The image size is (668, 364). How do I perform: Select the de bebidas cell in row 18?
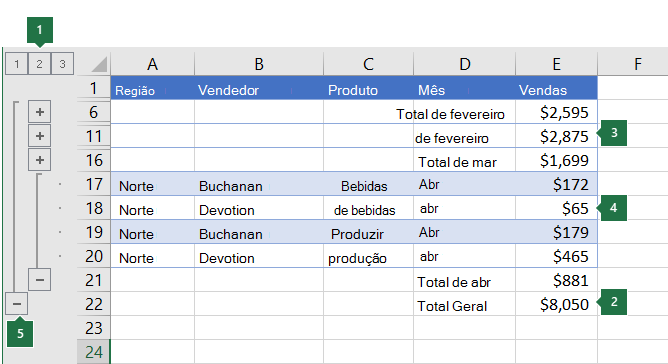point(368,208)
